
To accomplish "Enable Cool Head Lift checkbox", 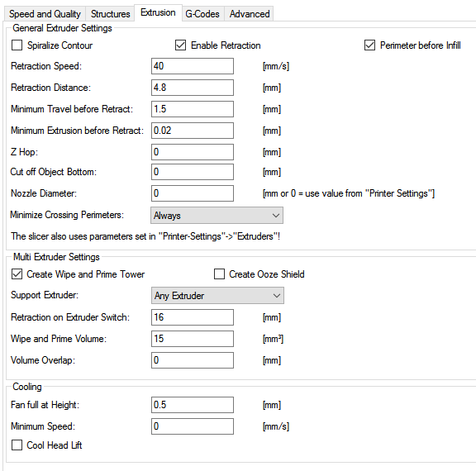I will (17, 445).
